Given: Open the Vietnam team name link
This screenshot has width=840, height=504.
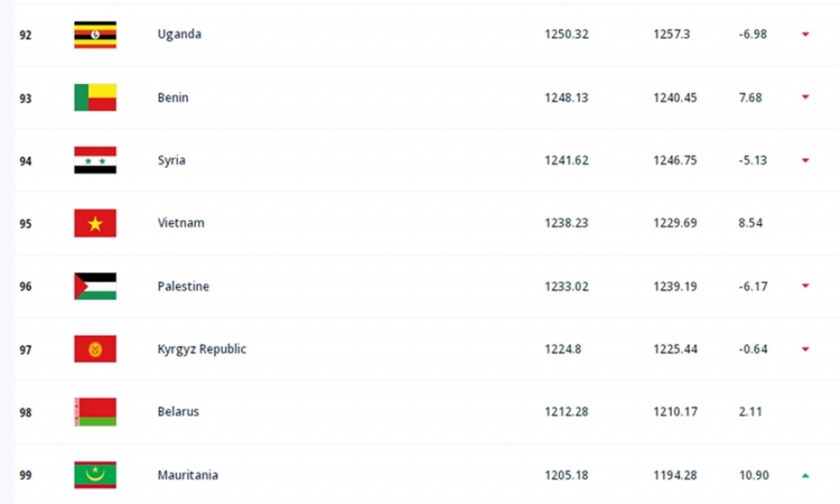Looking at the screenshot, I should click(x=181, y=223).
